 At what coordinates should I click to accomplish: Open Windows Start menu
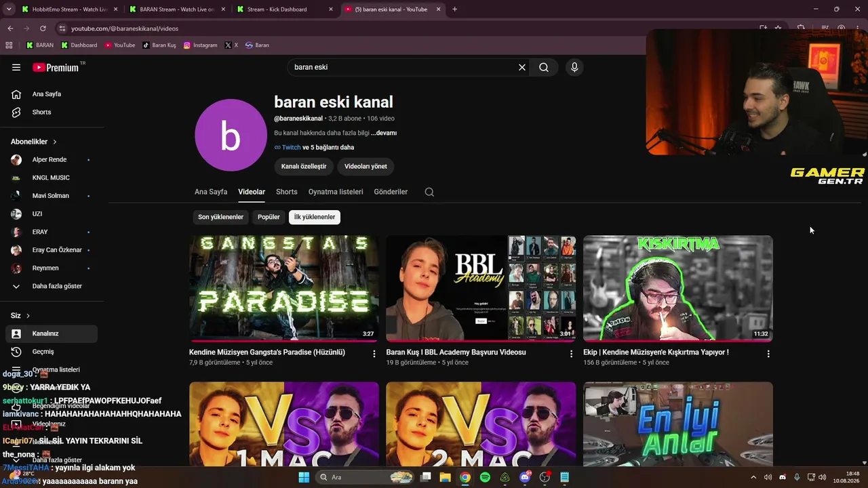303,477
